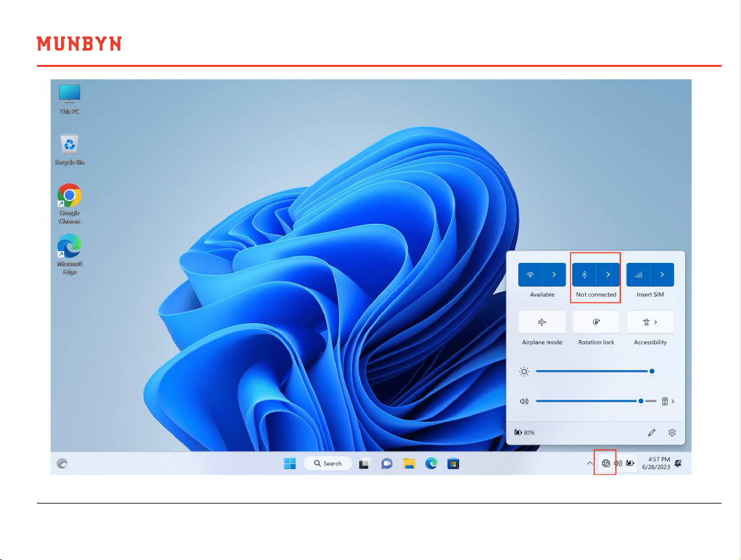This screenshot has height=560, width=741.
Task: Open the Windows Start menu
Action: coord(290,464)
